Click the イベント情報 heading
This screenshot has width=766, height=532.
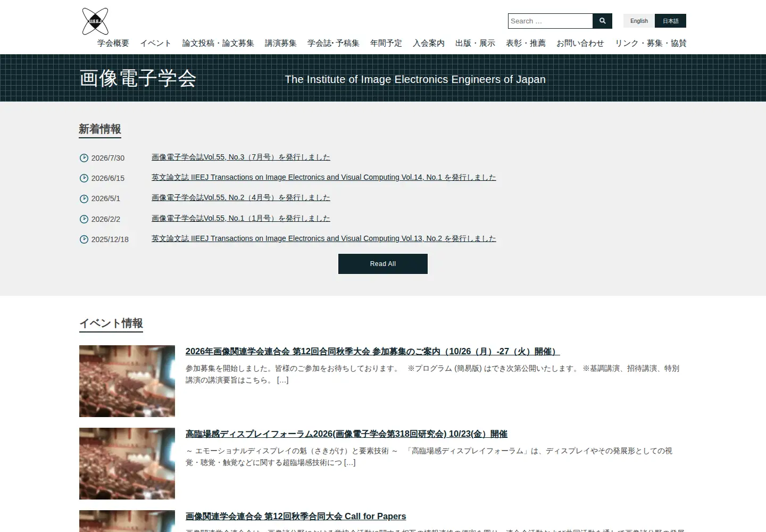pos(111,323)
